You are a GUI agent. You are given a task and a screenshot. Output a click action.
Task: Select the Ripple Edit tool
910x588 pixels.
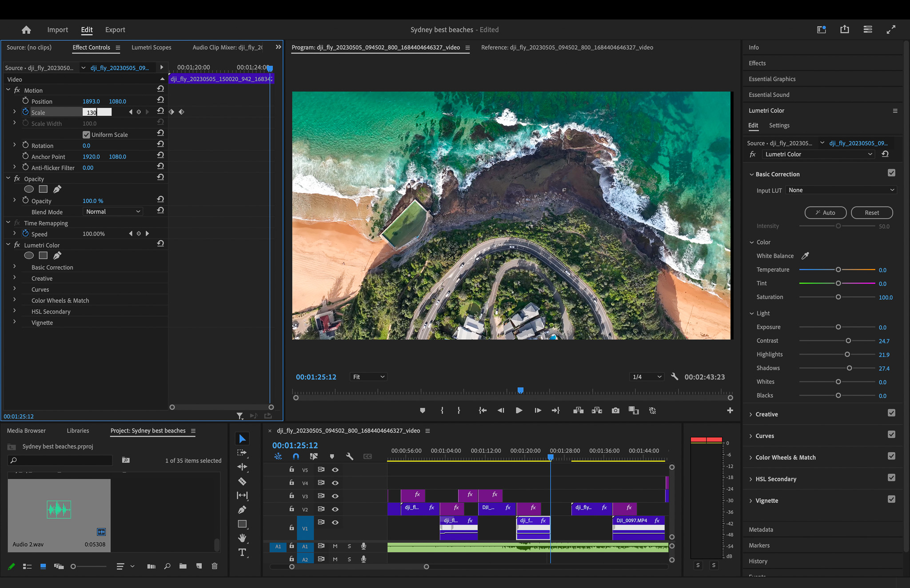[x=242, y=467]
